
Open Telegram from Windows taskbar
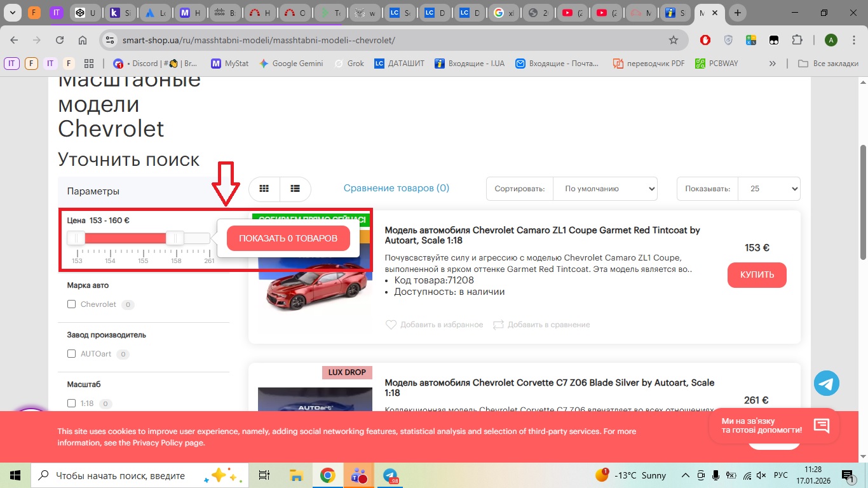tap(390, 475)
